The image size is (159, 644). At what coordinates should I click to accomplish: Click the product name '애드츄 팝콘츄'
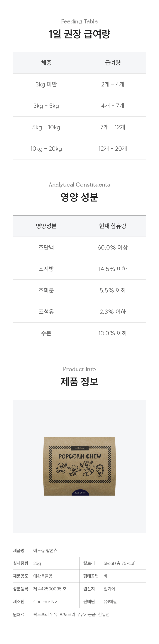click(x=45, y=550)
